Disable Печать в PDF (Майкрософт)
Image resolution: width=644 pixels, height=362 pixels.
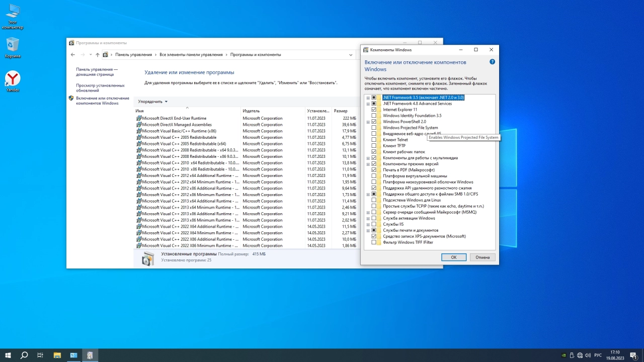click(x=374, y=170)
